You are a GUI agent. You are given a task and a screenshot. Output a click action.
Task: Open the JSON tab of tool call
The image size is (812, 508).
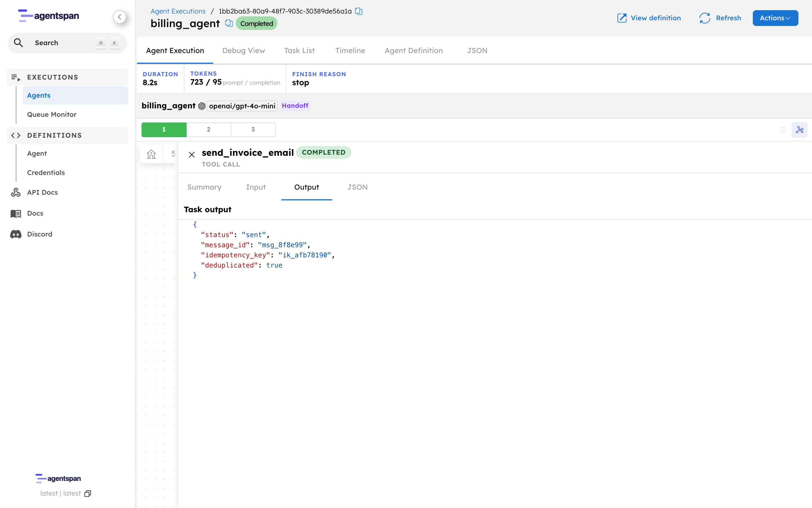[357, 187]
